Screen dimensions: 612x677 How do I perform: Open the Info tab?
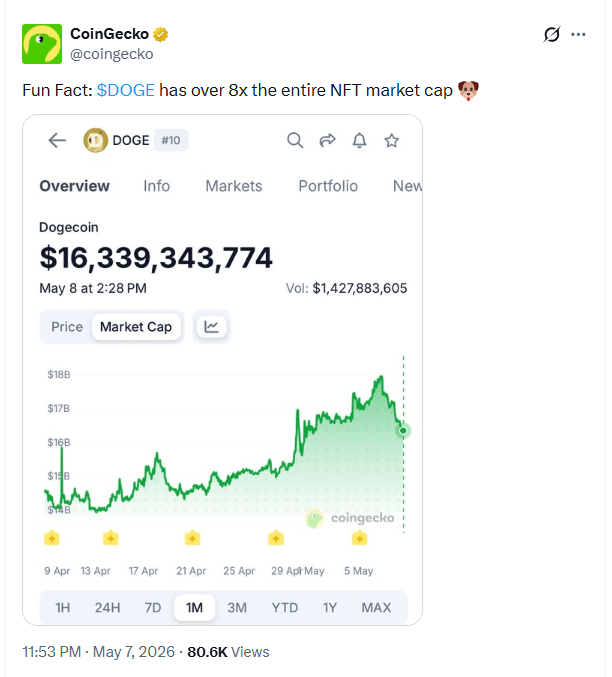point(156,186)
